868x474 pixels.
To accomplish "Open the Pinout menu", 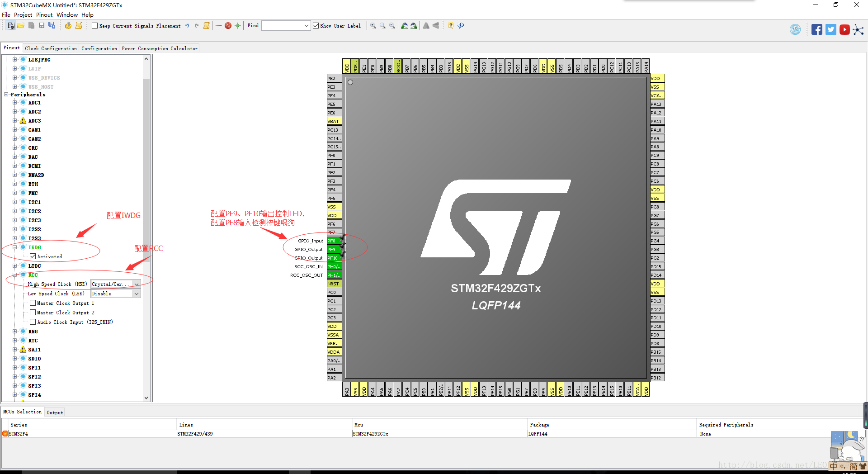I will coord(44,15).
